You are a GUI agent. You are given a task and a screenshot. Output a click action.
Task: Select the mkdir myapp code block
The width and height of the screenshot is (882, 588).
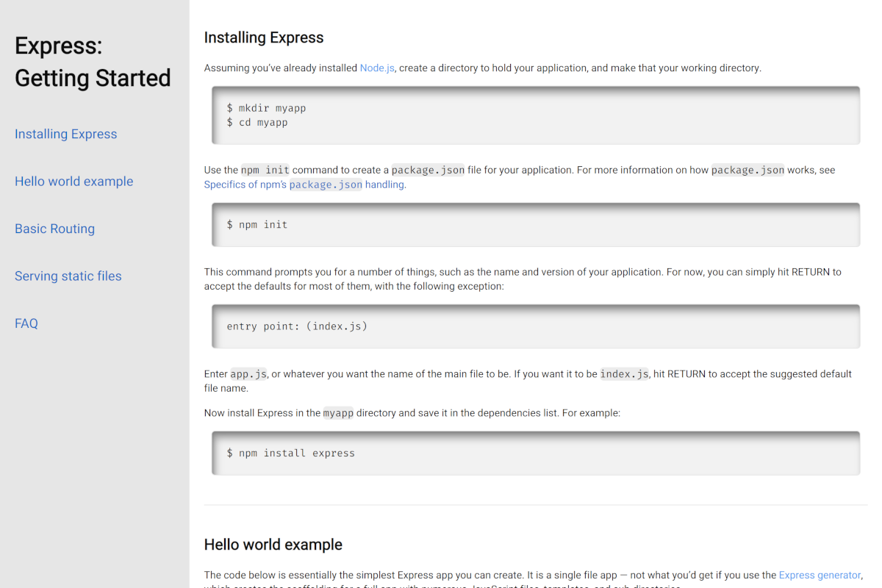coord(535,115)
